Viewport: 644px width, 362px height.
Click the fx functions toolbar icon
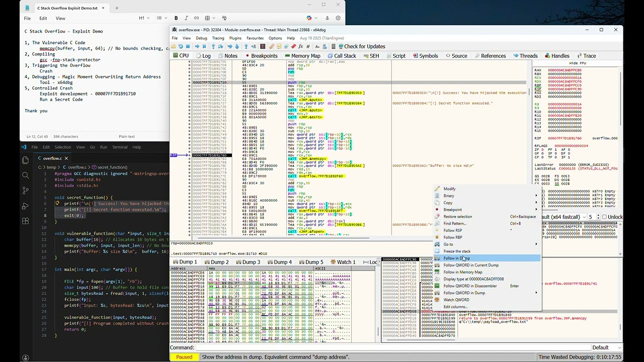click(x=300, y=46)
